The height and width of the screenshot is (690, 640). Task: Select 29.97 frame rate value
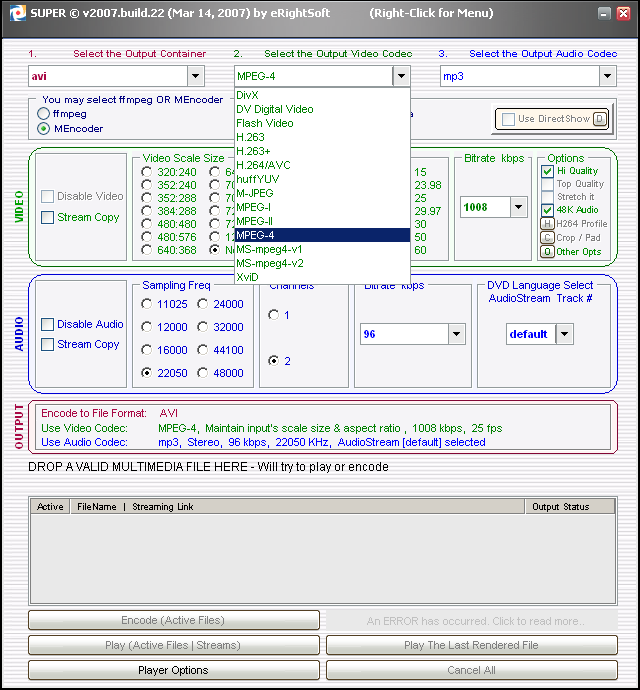coord(427,211)
